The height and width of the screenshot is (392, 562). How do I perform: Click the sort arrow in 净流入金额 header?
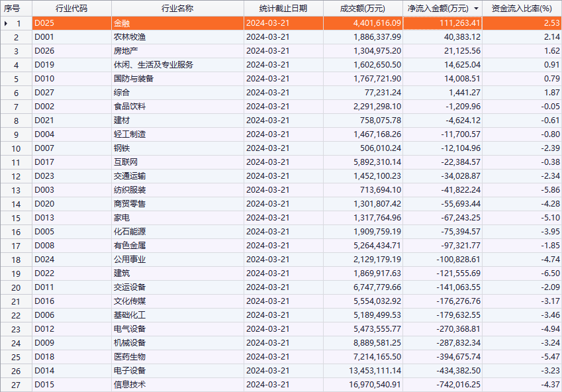(x=476, y=9)
